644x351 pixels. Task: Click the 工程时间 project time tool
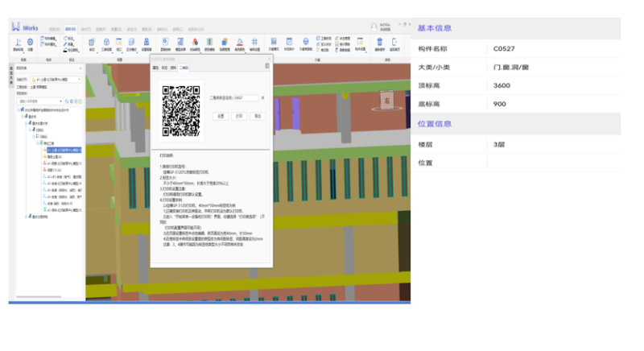(x=324, y=39)
